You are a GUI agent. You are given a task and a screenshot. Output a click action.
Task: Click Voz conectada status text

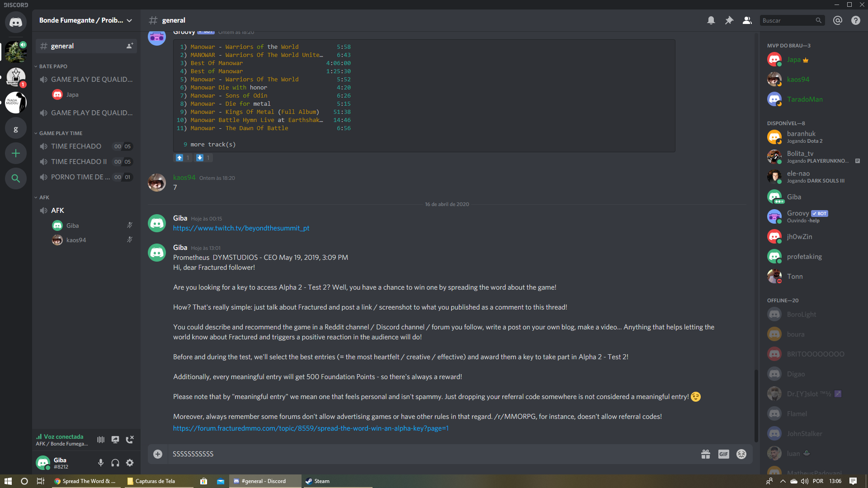(x=63, y=436)
